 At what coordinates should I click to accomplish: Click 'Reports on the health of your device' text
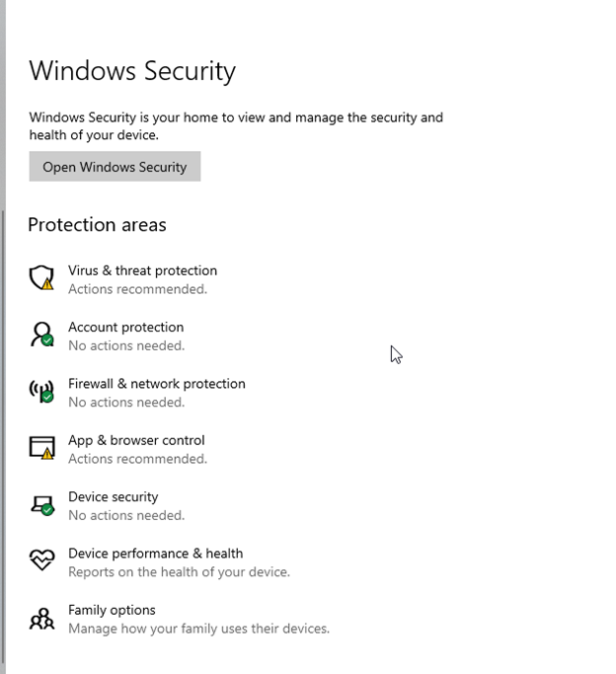pos(179,571)
